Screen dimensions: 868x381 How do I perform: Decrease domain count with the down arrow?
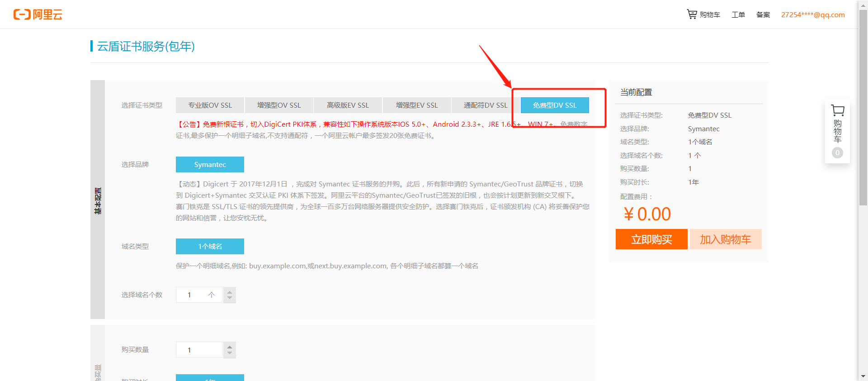click(230, 299)
